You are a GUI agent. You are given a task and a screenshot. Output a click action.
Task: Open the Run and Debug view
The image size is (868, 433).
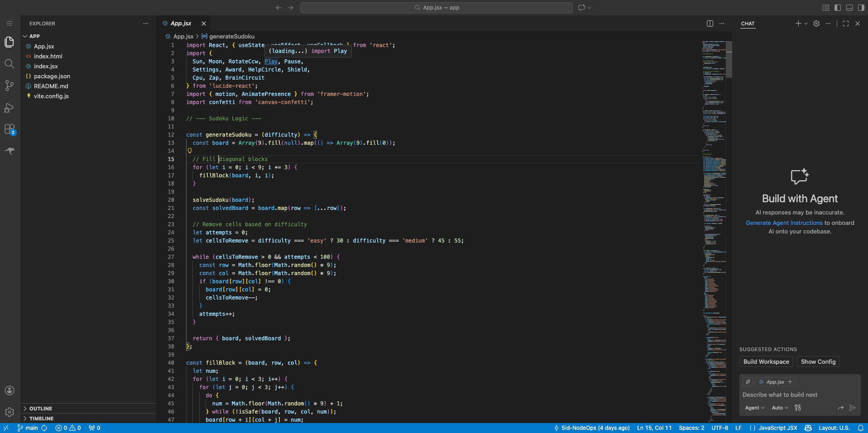pos(10,108)
